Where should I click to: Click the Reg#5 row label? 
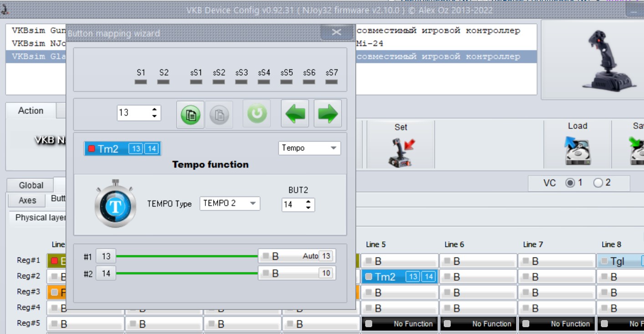[29, 323]
